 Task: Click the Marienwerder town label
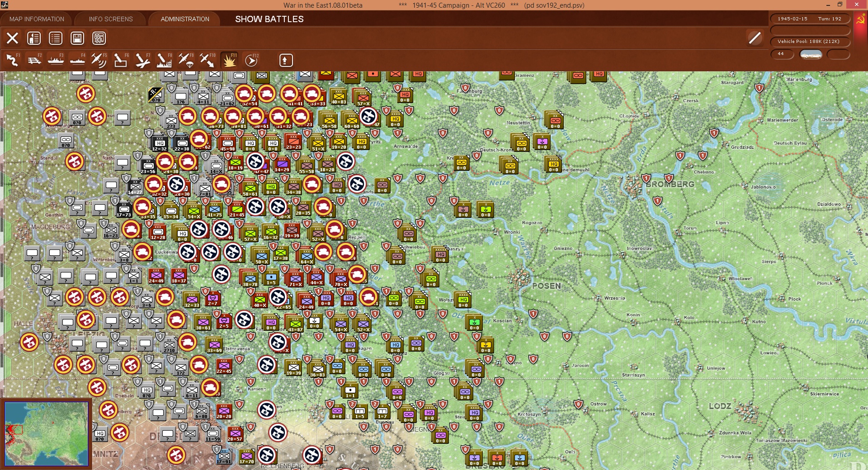783,120
